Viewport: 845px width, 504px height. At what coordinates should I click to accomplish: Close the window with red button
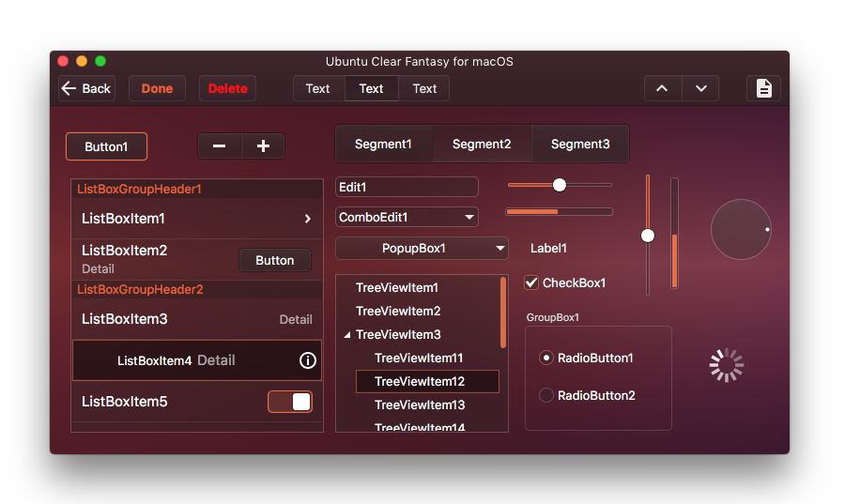63,61
